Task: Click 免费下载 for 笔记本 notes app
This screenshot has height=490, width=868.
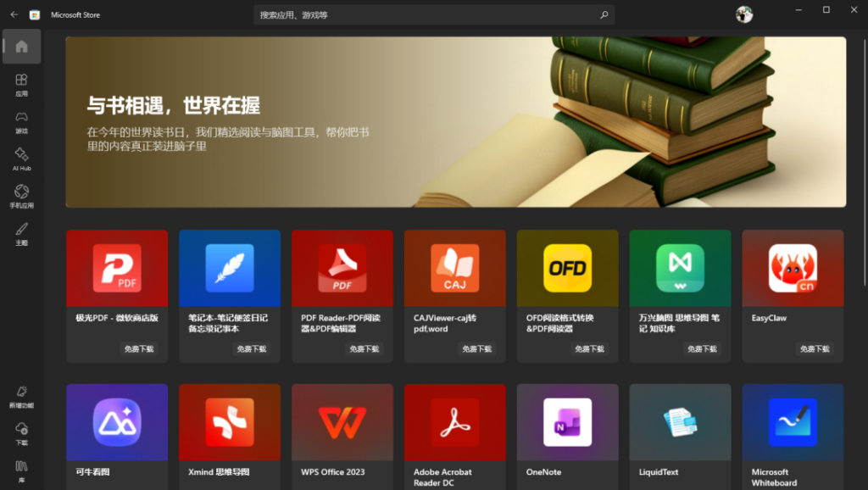Action: [x=252, y=348]
